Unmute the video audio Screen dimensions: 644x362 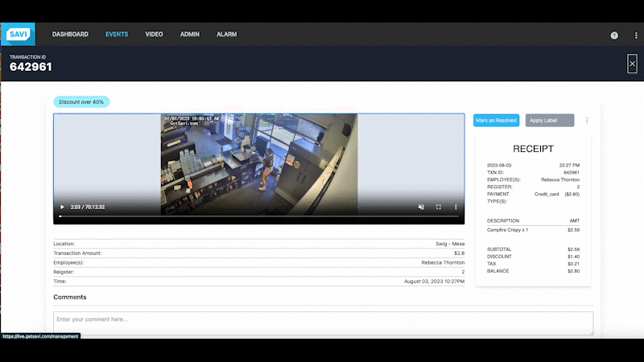pos(421,208)
